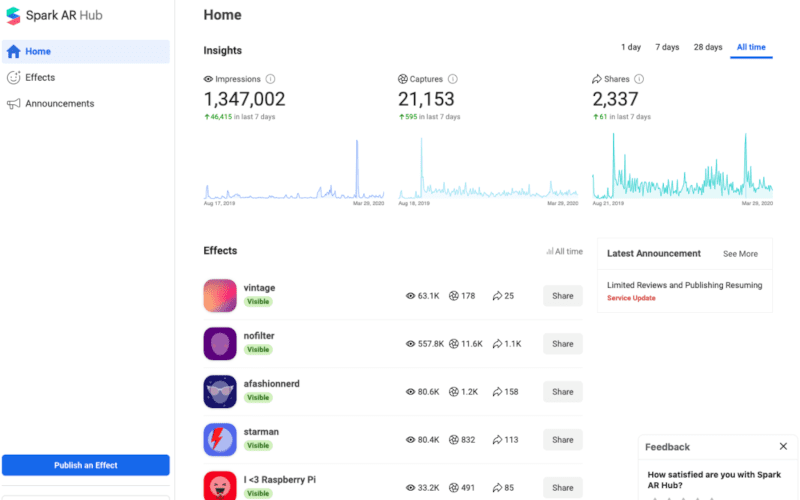The width and height of the screenshot is (800, 500).
Task: Click Share for the afashionnerd effect
Action: pyautogui.click(x=563, y=392)
